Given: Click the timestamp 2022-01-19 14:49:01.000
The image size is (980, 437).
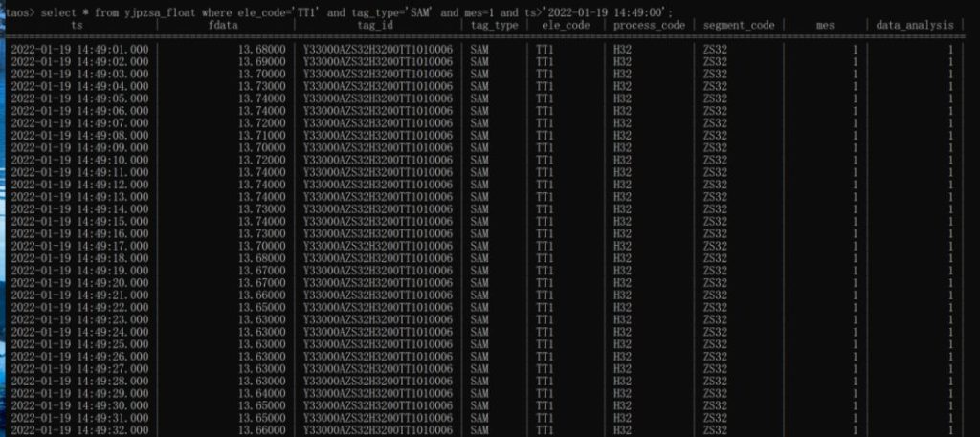Looking at the screenshot, I should pyautogui.click(x=80, y=50).
